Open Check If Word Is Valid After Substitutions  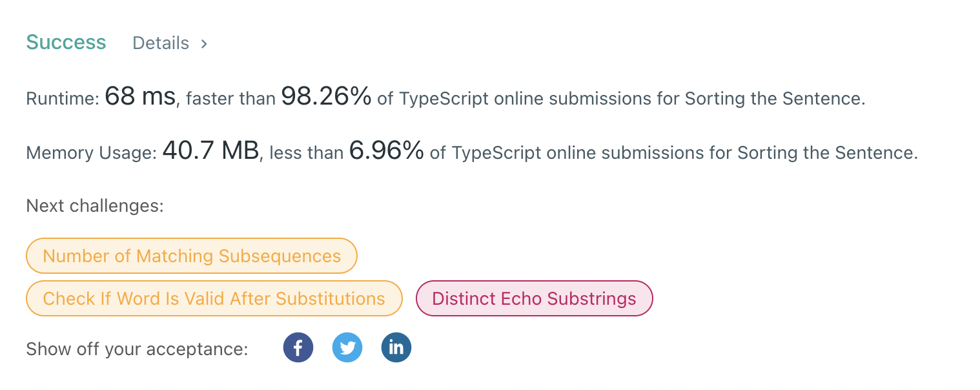pyautogui.click(x=214, y=298)
